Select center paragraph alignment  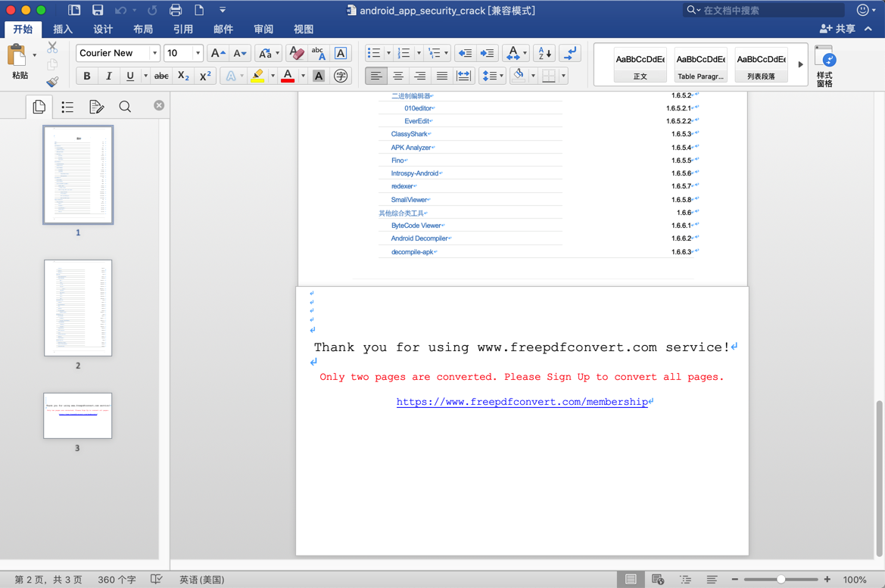click(398, 76)
